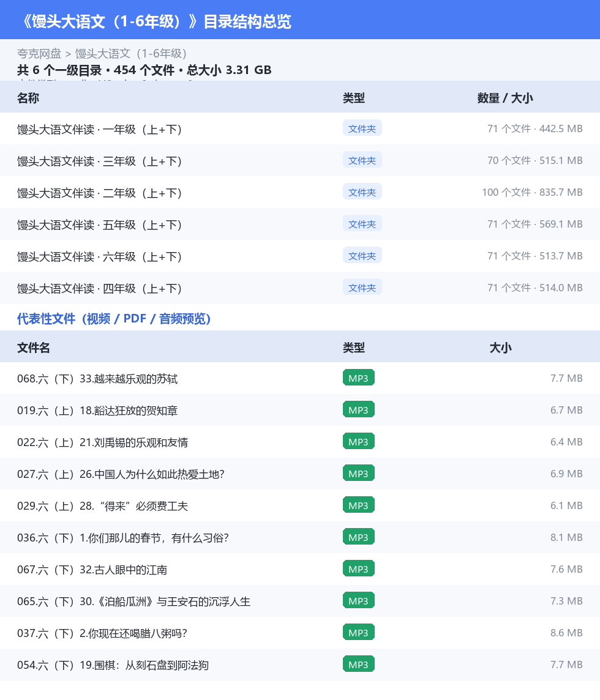
Task: Open folder 馒头大语文伴读 · 一年级（上+下）
Action: pyautogui.click(x=99, y=129)
